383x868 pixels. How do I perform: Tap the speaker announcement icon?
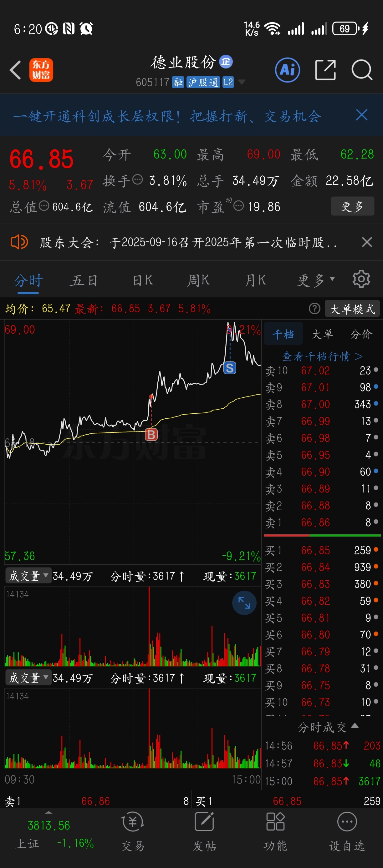point(19,242)
